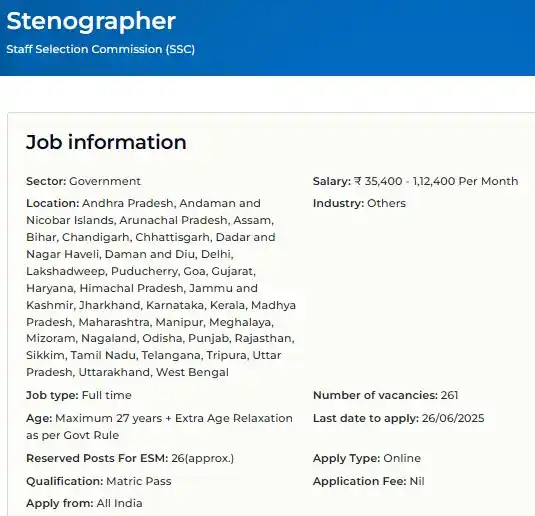Click the Industry: Others entry
This screenshot has width=535, height=516.
point(359,203)
